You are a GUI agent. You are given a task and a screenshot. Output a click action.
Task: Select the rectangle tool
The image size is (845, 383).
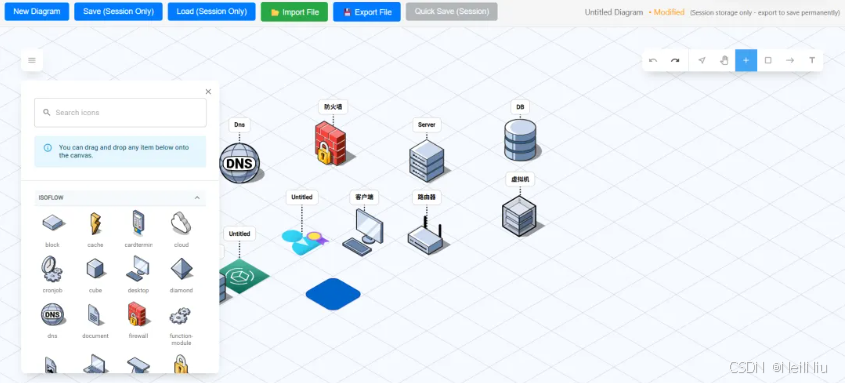click(x=768, y=60)
